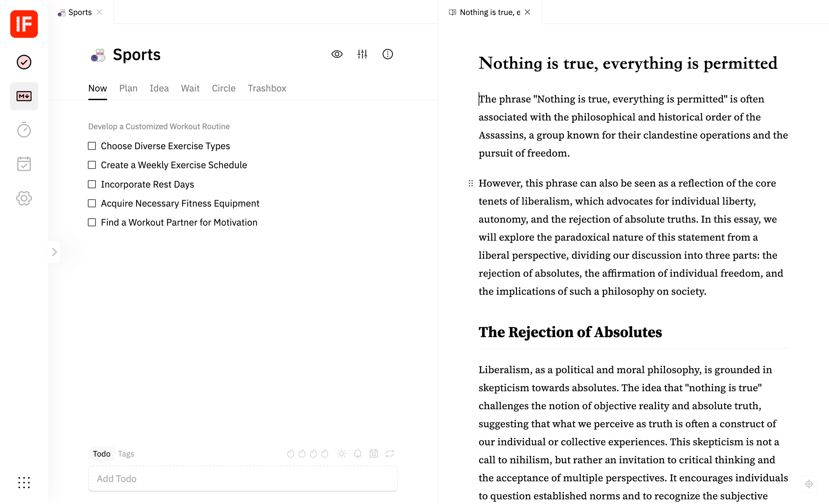Screen dimensions: 829x504
Task: Click the paragraph drag handle dots
Action: pos(471,183)
